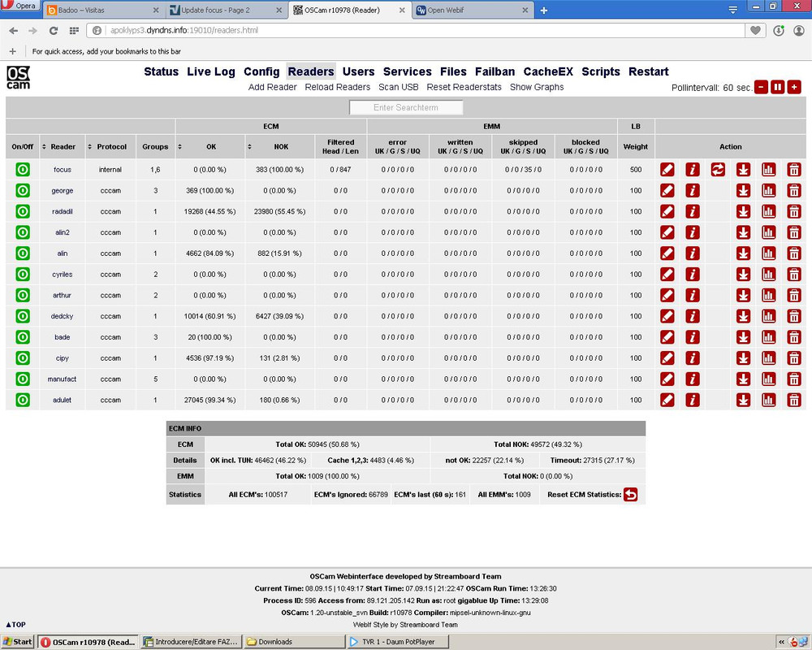Delete the alin reader via trash icon
Image resolution: width=812 pixels, height=650 pixels.
click(794, 253)
